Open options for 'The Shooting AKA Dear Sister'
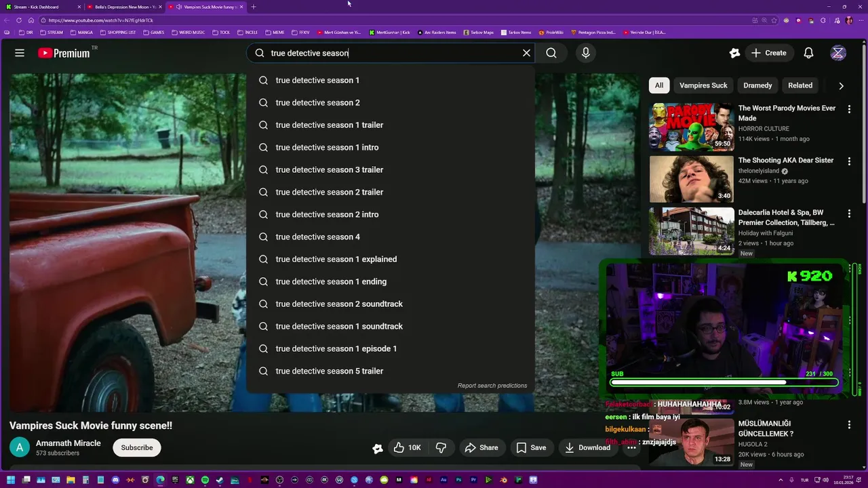 point(849,161)
